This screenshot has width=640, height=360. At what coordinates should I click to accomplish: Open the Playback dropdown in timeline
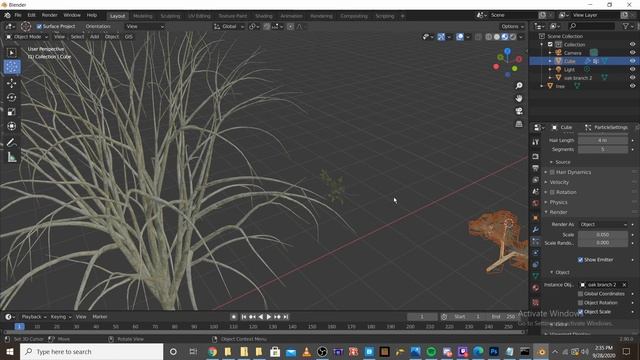(34, 317)
